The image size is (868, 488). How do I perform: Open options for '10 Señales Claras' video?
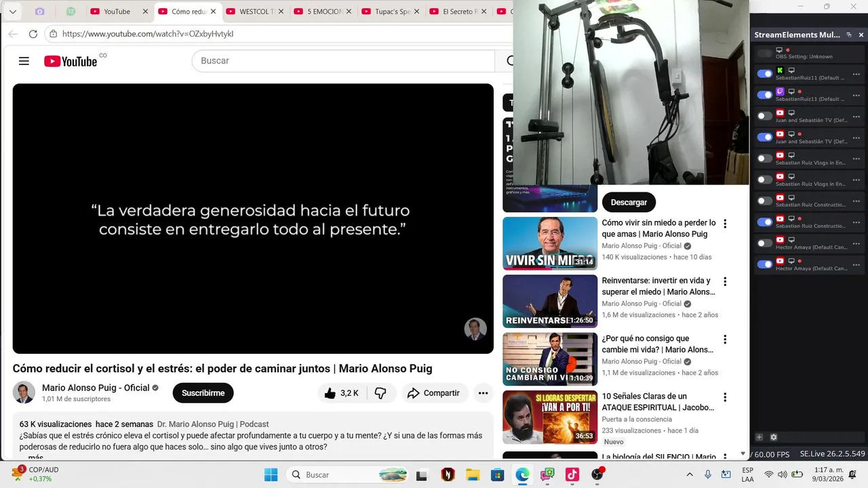[x=725, y=397]
